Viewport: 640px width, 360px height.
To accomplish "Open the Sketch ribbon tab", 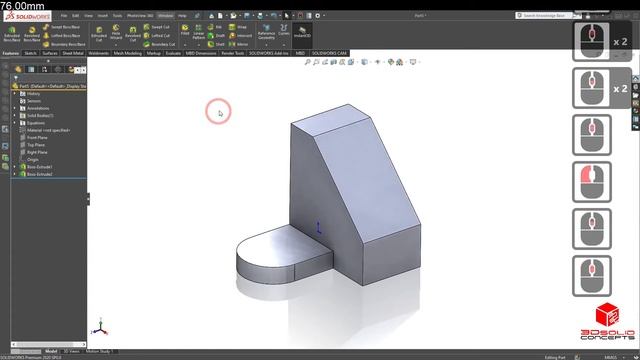I will coord(30,53).
